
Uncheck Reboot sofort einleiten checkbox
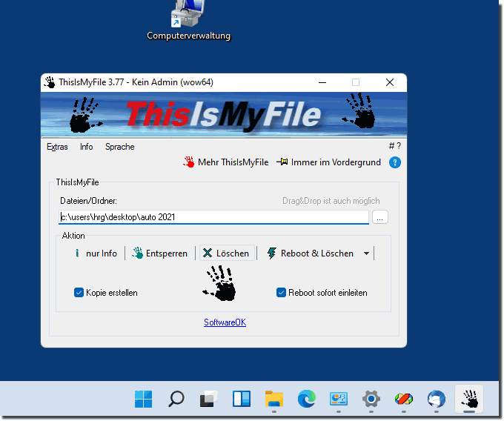coord(281,293)
